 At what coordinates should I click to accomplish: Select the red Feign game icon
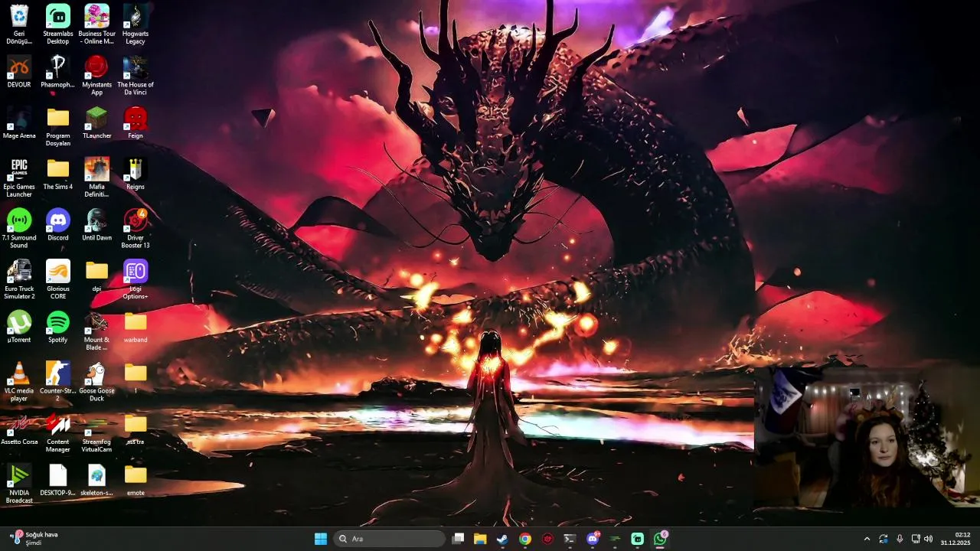136,123
